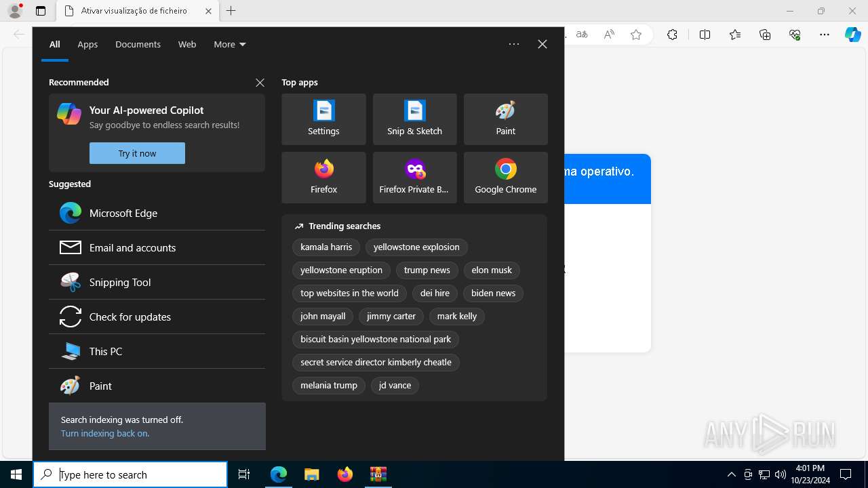Select Check for updates suggestion
Viewport: 868px width, 488px height.
(157, 317)
